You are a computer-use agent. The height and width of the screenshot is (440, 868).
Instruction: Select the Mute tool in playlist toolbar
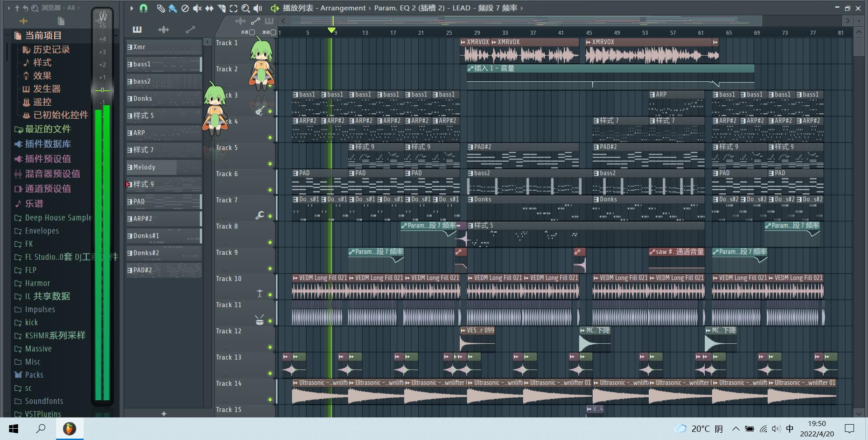click(x=197, y=8)
